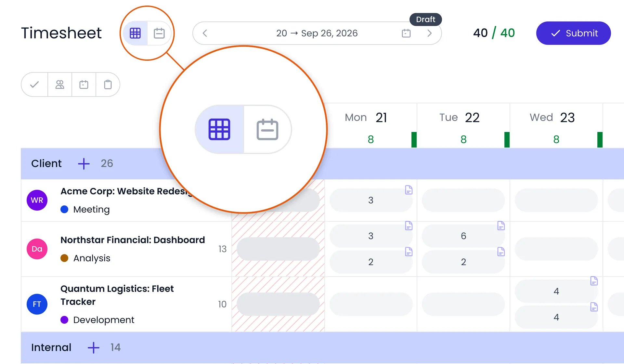Collapse the Client group header

(x=46, y=163)
